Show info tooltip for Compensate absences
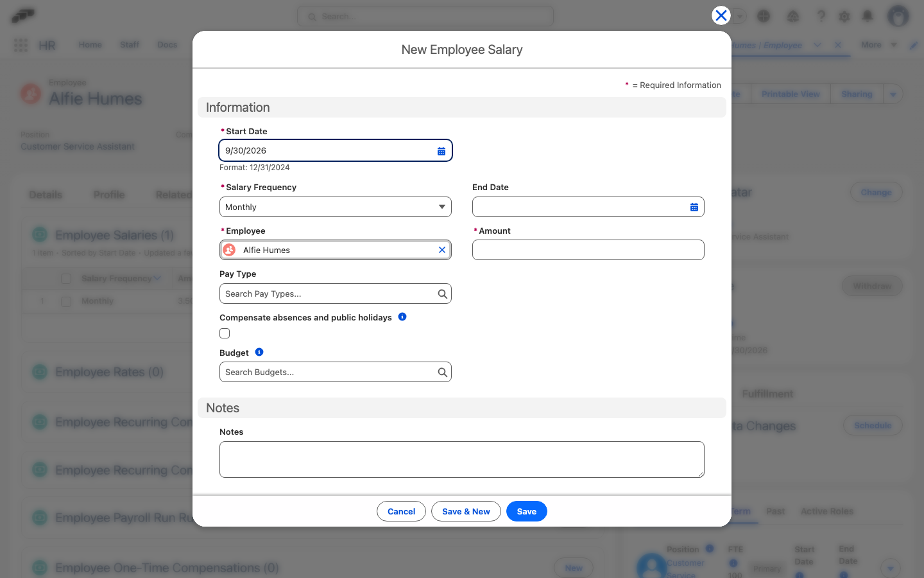Screen dimensions: 924x578 pyautogui.click(x=402, y=317)
